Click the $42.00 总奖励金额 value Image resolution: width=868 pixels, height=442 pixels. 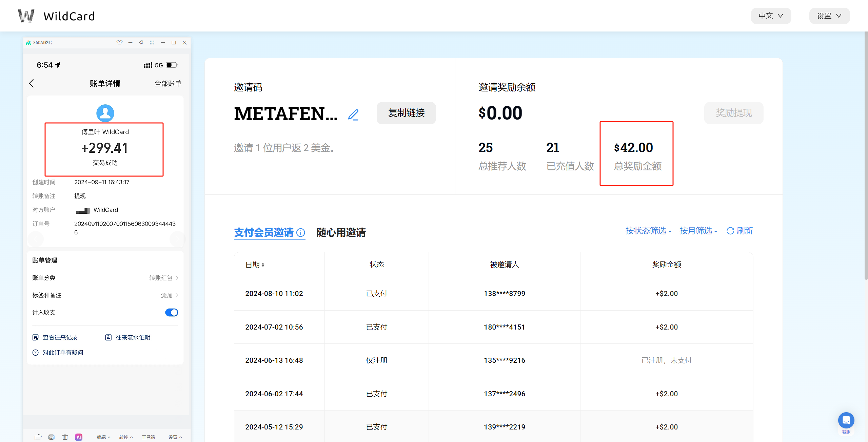[x=633, y=148]
